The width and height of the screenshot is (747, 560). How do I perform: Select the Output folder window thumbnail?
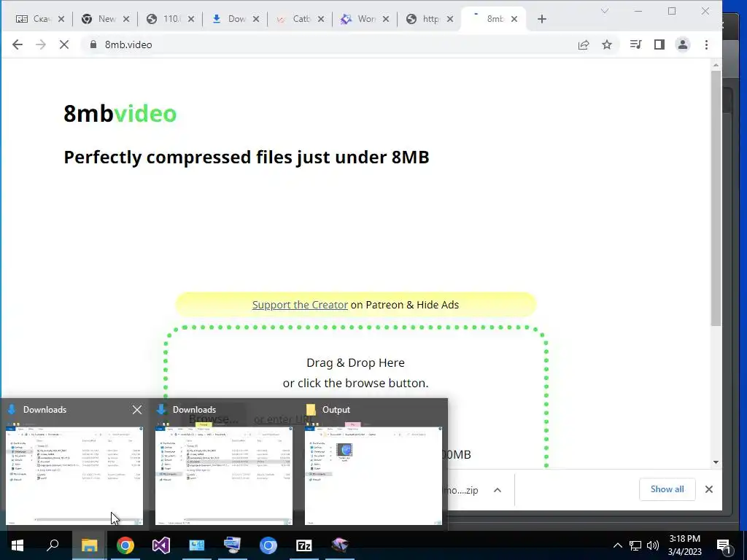[x=373, y=475]
